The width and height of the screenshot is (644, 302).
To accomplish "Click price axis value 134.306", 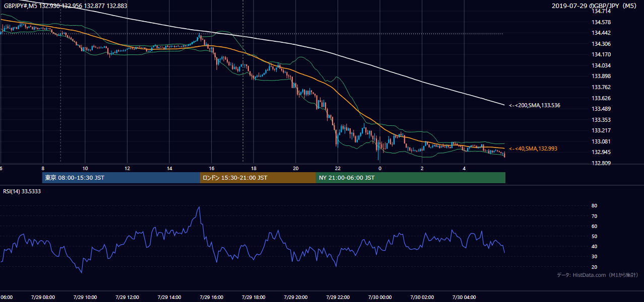I will tap(600, 44).
